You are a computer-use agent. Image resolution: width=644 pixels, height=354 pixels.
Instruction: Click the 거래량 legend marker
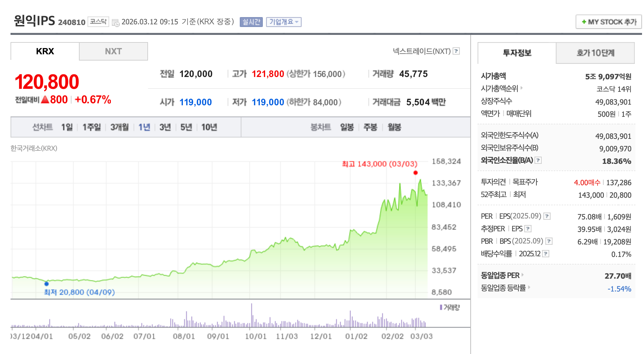pyautogui.click(x=441, y=307)
